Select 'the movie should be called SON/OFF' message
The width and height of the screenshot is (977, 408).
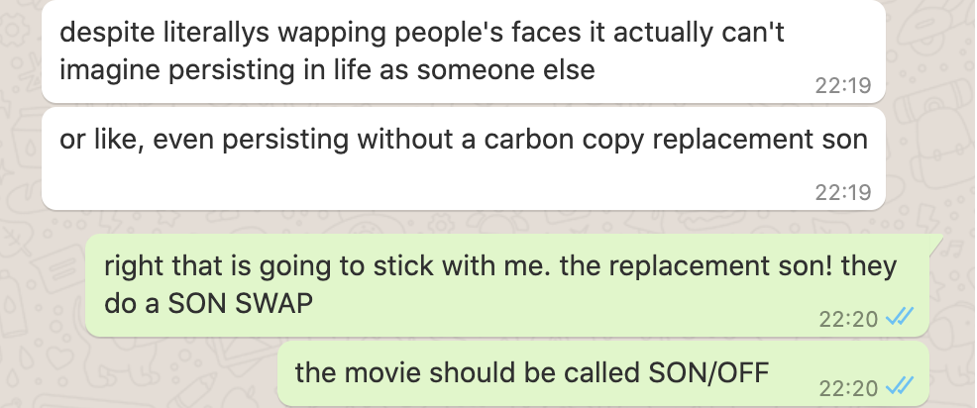point(603,374)
